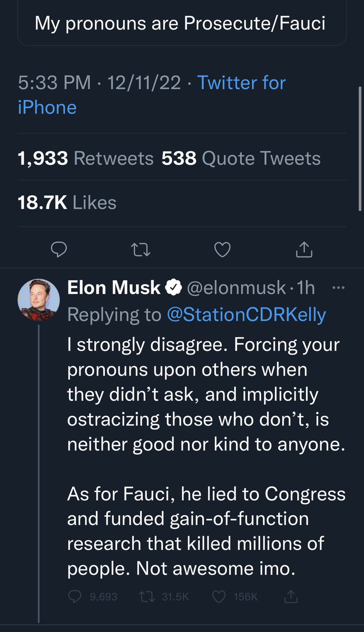Reply to the main tweet
This screenshot has width=364, height=632.
coord(57,251)
